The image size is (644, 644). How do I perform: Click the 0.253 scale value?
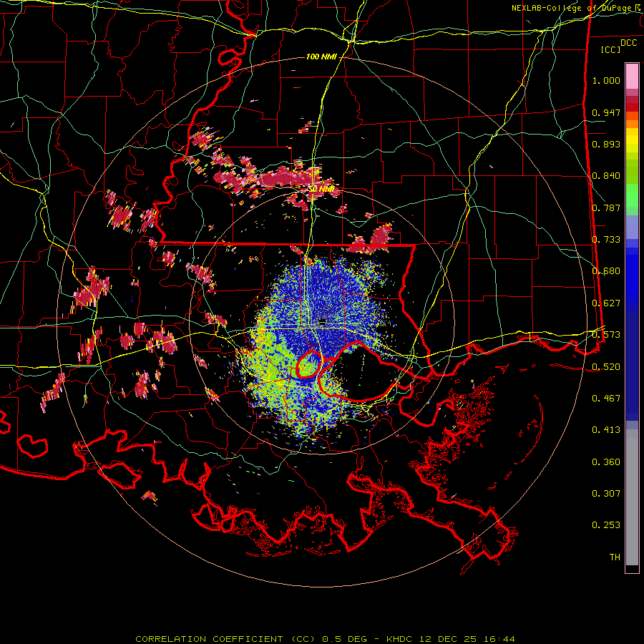[x=606, y=525]
